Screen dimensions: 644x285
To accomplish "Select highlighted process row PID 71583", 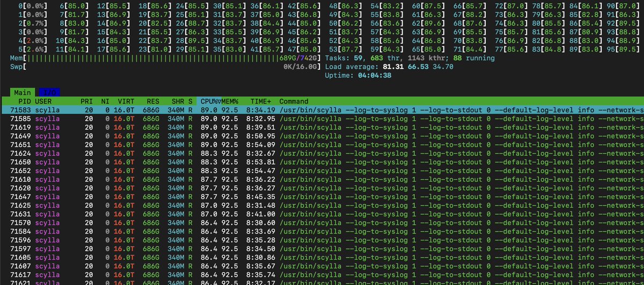I will [x=322, y=109].
